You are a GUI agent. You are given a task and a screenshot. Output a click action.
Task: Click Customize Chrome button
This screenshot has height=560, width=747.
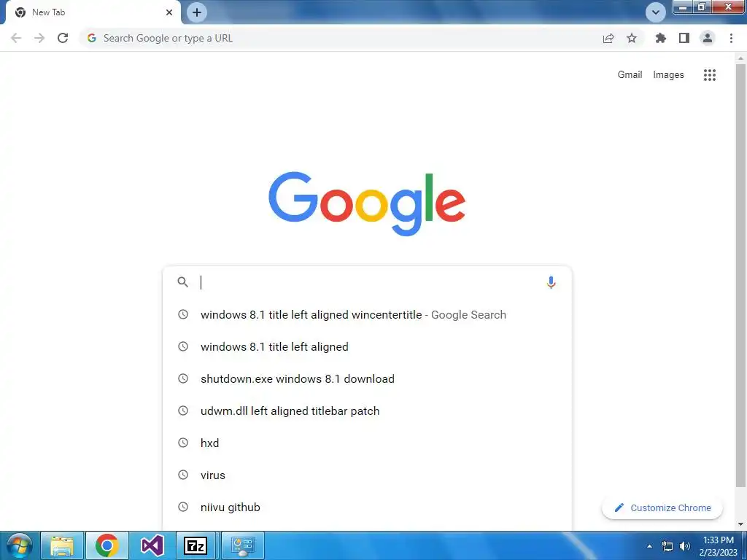tap(662, 508)
